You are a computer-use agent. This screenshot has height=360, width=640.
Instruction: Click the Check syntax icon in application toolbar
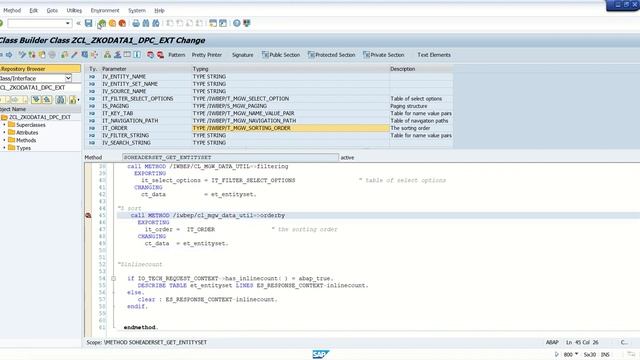(x=64, y=55)
